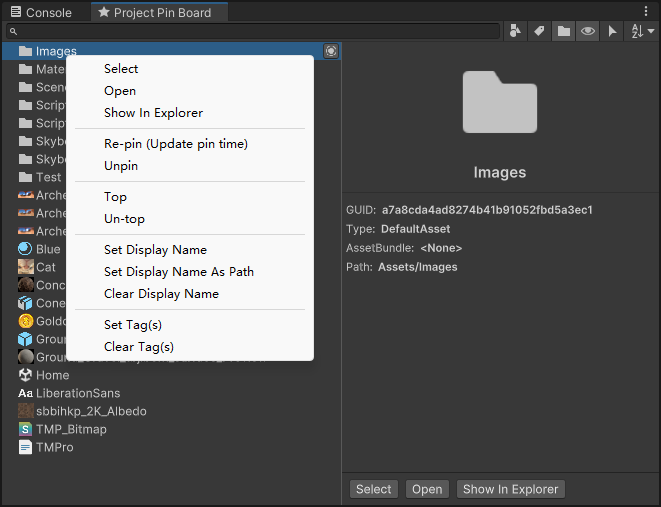Viewport: 661px width, 507px height.
Task: Select the sbbihkp_2K_Albedo row
Action: click(x=172, y=411)
